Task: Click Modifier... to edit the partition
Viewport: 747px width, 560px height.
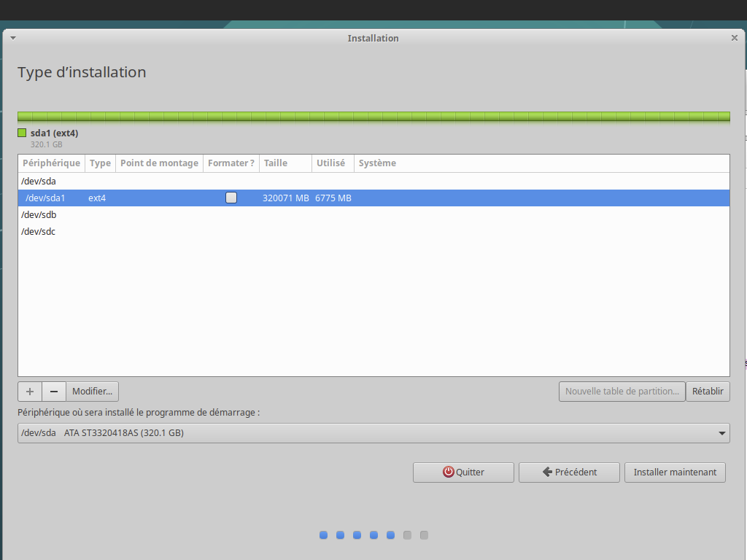Action: point(93,392)
